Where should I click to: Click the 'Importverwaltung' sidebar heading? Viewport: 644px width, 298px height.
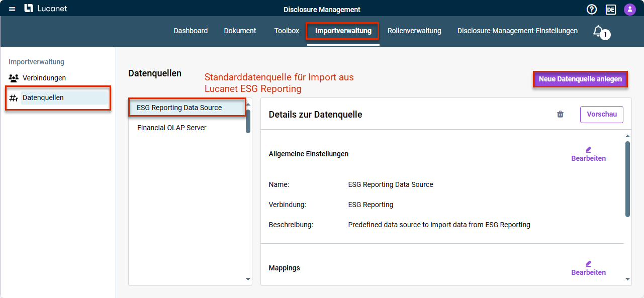coord(36,62)
